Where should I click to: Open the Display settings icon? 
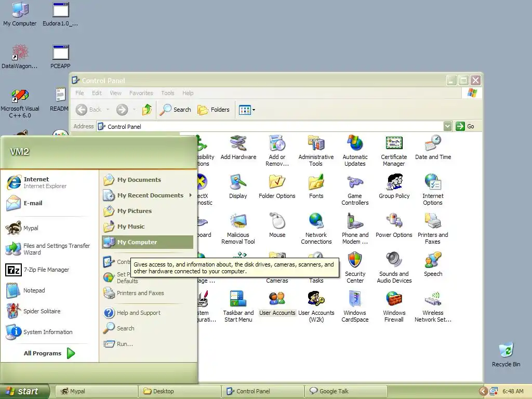238,187
